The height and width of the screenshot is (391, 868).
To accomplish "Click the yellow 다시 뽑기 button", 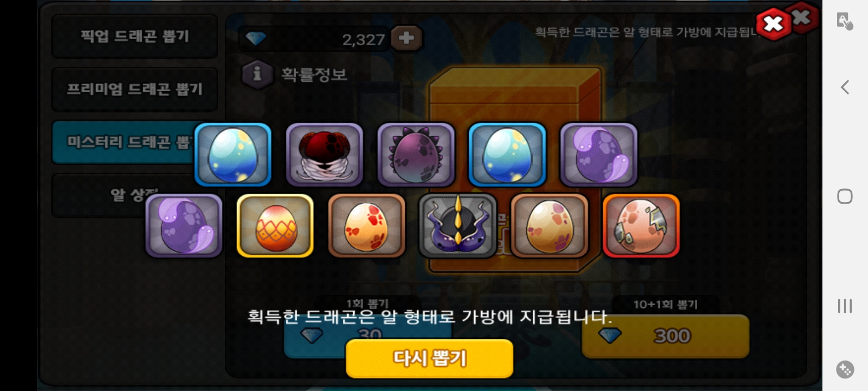I will click(430, 358).
